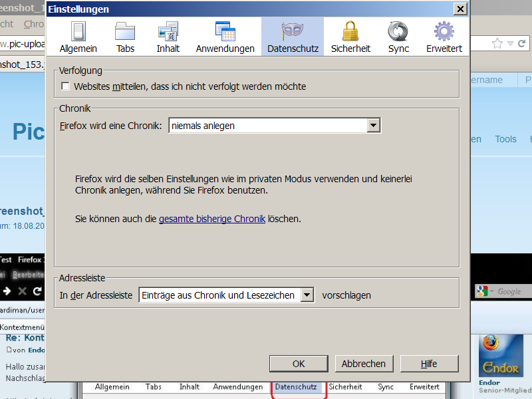
Task: Switch to the Inhalt settings pane
Action: [168, 37]
